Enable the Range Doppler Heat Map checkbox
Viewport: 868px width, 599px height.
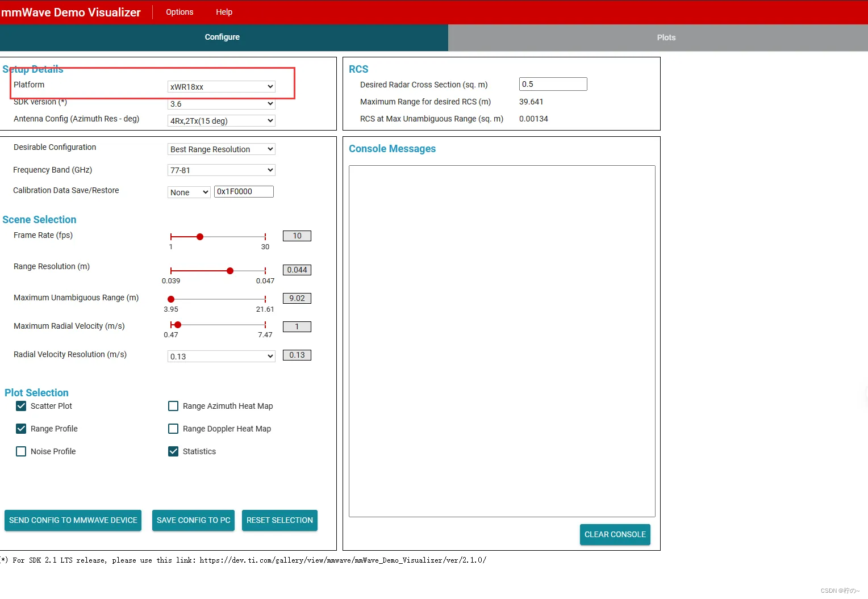(173, 429)
